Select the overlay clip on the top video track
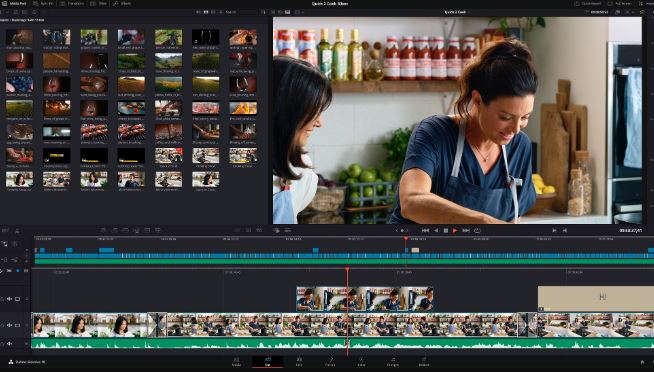This screenshot has height=372, width=654. pos(365,299)
